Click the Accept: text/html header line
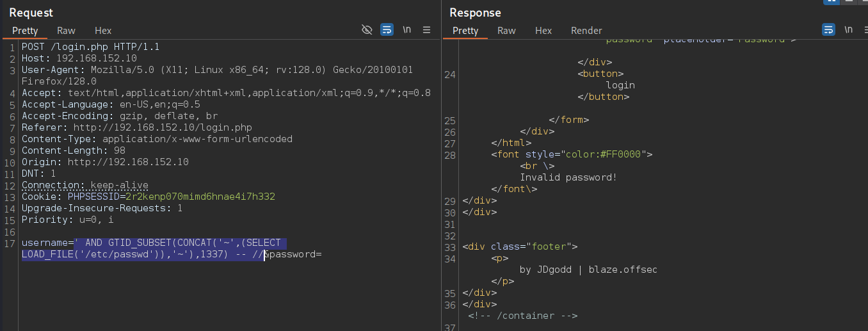 point(226,93)
